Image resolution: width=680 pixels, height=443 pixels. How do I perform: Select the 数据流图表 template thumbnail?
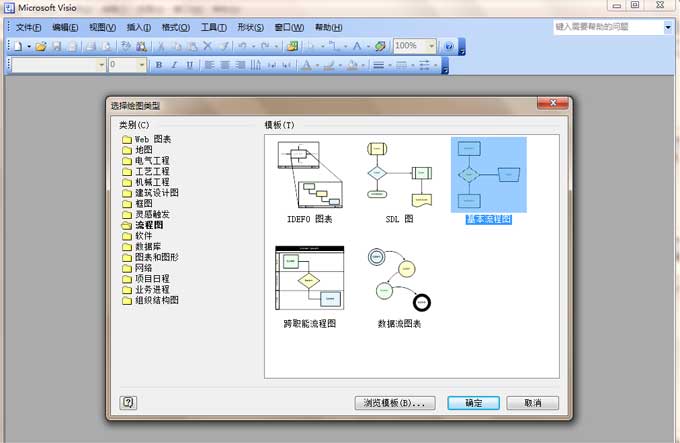(399, 286)
